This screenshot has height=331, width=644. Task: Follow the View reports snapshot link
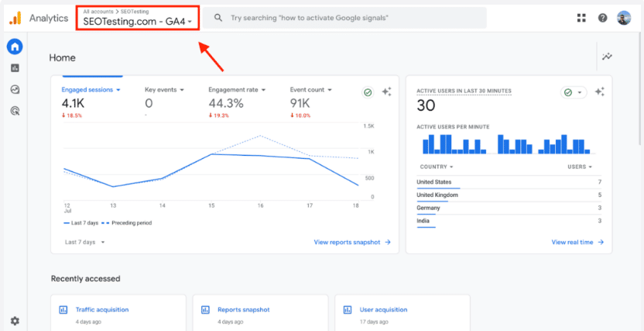coord(352,242)
